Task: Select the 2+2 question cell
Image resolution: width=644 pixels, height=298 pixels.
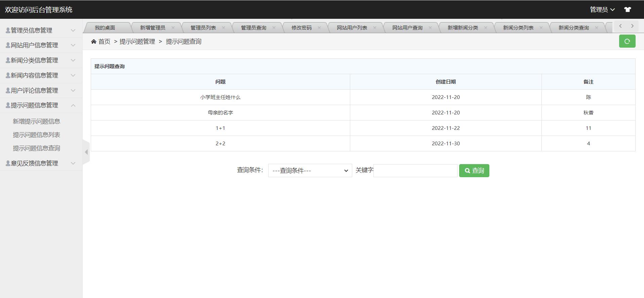Action: point(220,143)
